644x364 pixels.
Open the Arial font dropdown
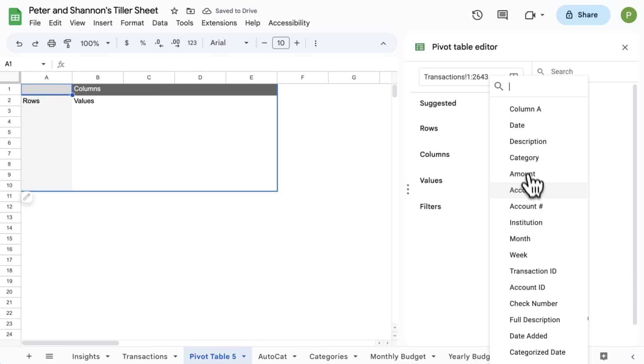(x=229, y=43)
